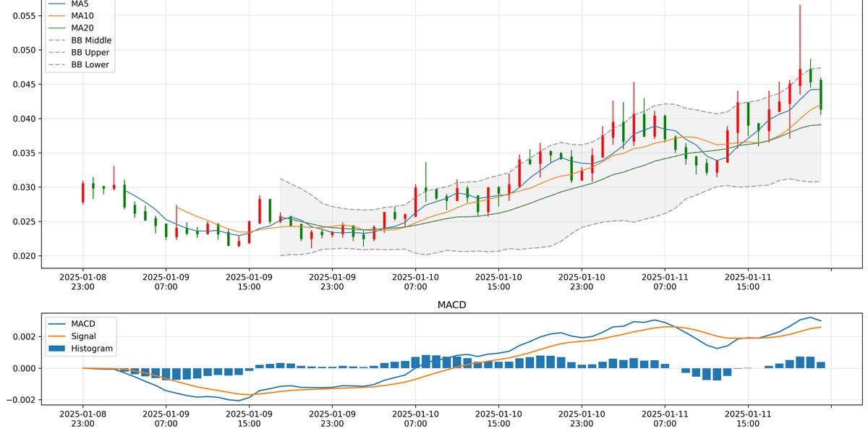Select the 2025-01-10 07:00 axis label

[416, 279]
